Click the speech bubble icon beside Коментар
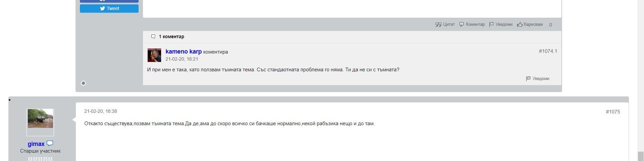This screenshot has width=644, height=161. tap(461, 24)
